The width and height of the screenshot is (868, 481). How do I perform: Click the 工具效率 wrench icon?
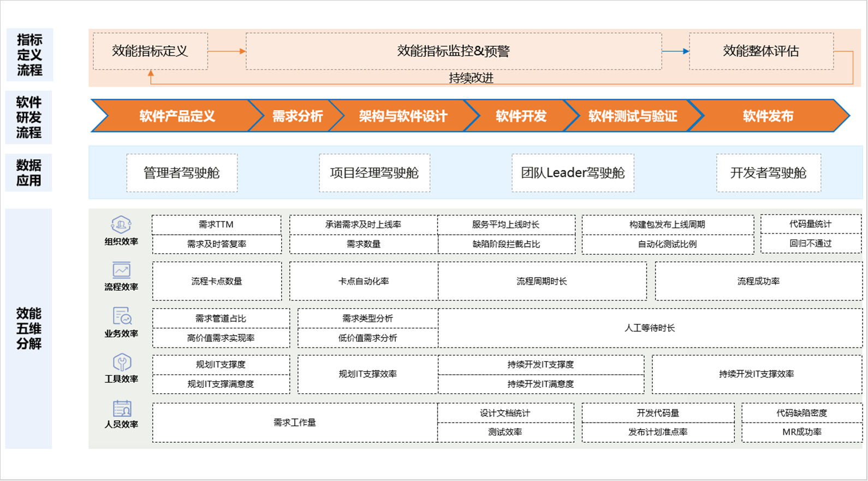(122, 363)
